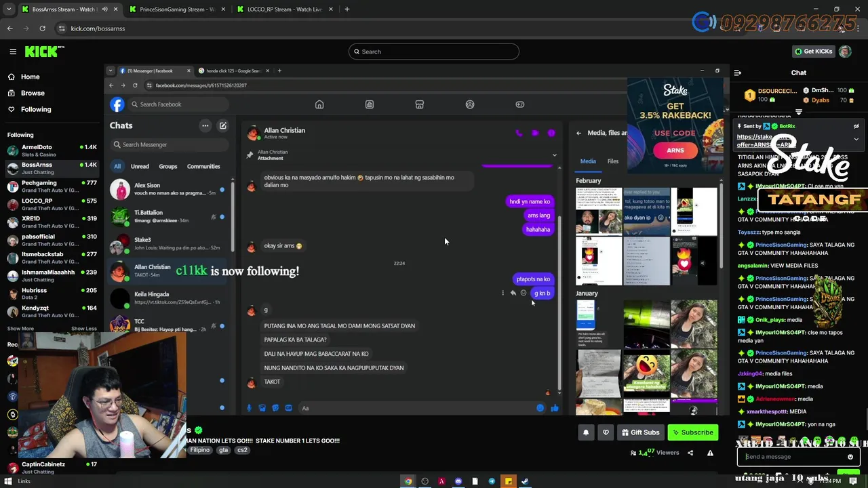Click Show Less under Following list
868x488 pixels.
click(84, 329)
